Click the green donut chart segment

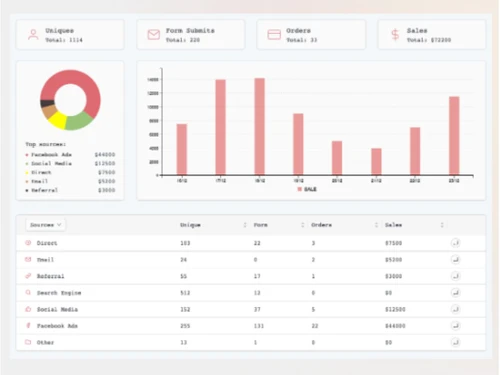78,122
